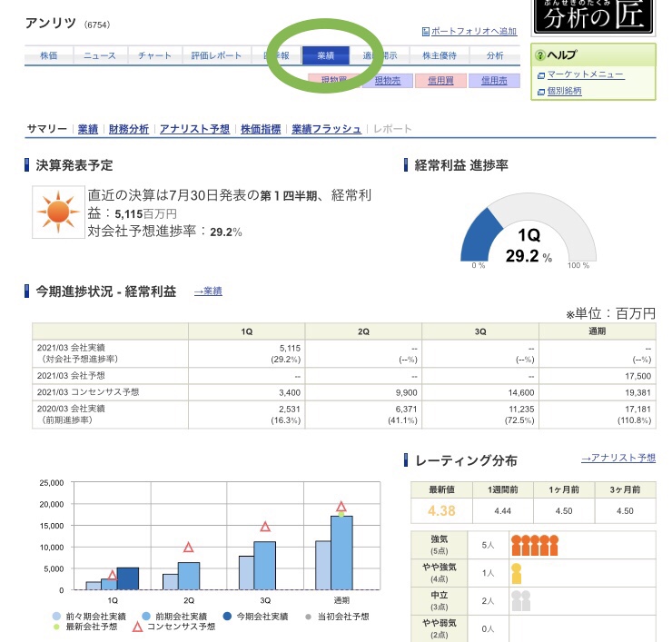The image size is (672, 642).
Task: Click the 5,115 value in 1Q
Action: (290, 349)
